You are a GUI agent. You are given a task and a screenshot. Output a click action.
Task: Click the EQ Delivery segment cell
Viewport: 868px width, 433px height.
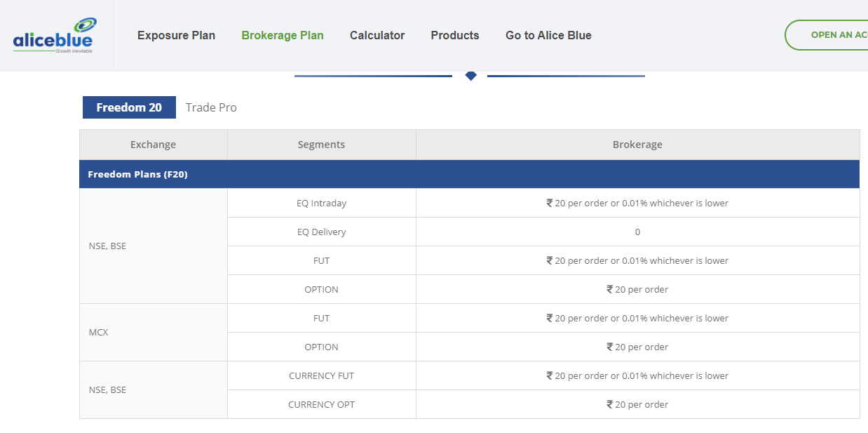[321, 232]
